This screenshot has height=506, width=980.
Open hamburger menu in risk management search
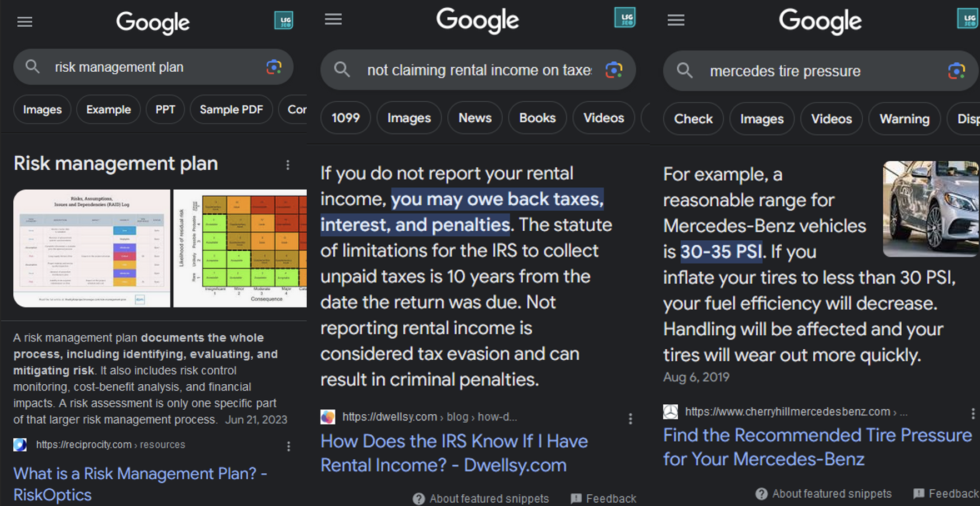[x=24, y=22]
